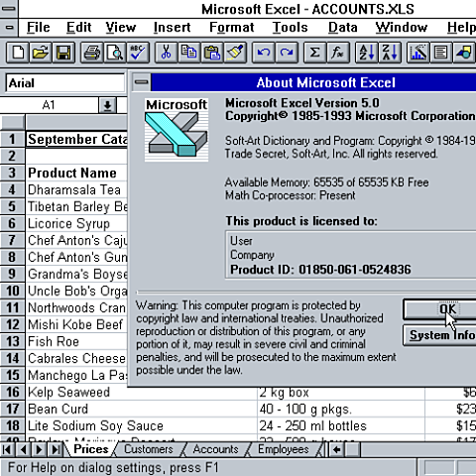Click the Cut scissors icon

pos(167,53)
